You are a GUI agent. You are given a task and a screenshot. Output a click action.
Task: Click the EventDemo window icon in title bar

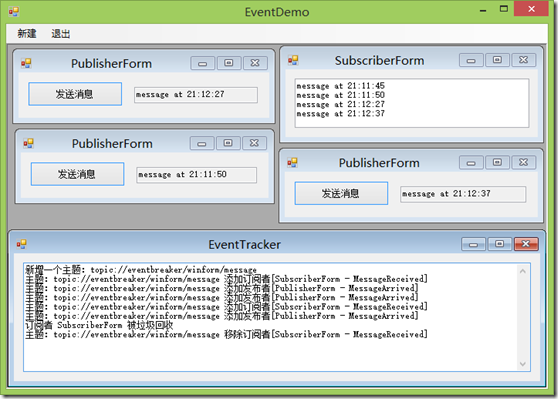pyautogui.click(x=14, y=12)
